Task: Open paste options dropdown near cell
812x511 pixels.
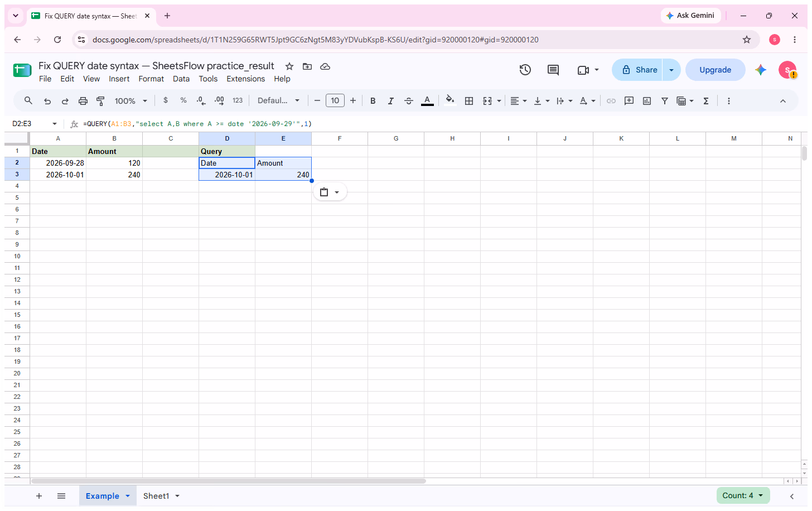Action: tap(330, 192)
